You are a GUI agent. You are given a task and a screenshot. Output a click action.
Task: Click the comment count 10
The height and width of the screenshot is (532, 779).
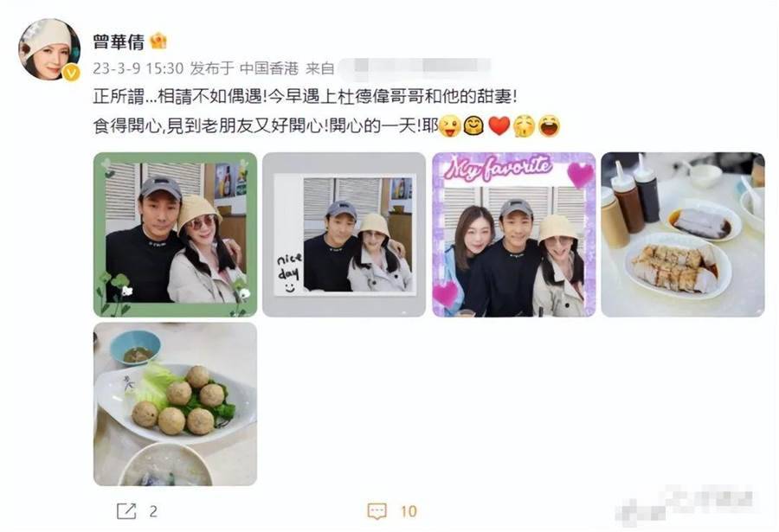pos(409,511)
